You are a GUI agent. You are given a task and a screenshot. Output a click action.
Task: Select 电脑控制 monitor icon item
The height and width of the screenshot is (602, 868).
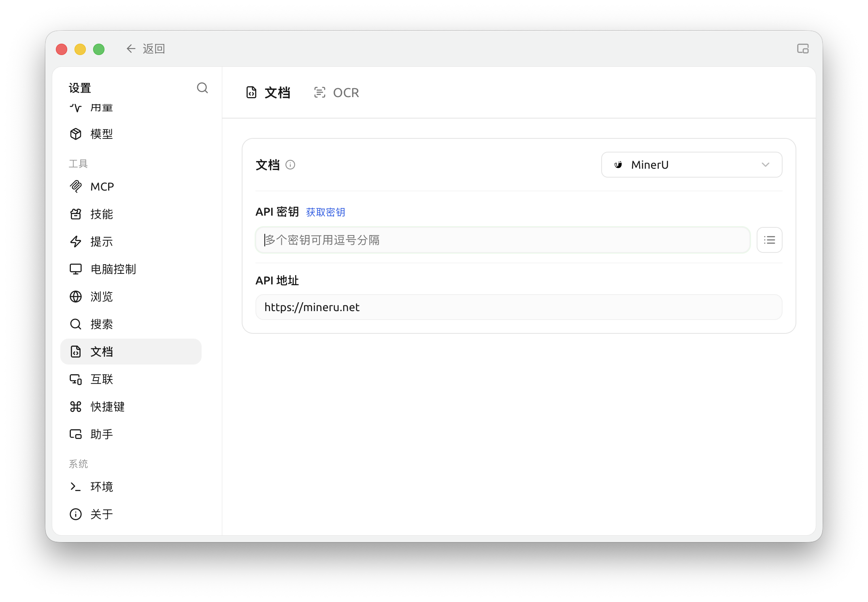tap(131, 269)
